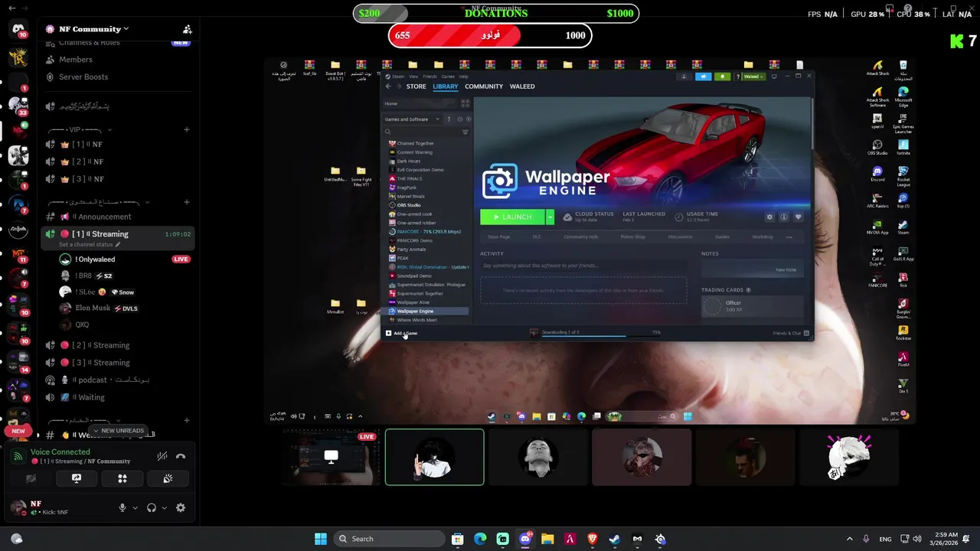Image resolution: width=980 pixels, height=551 pixels.
Task: Click the red follower goal bar
Action: (490, 35)
